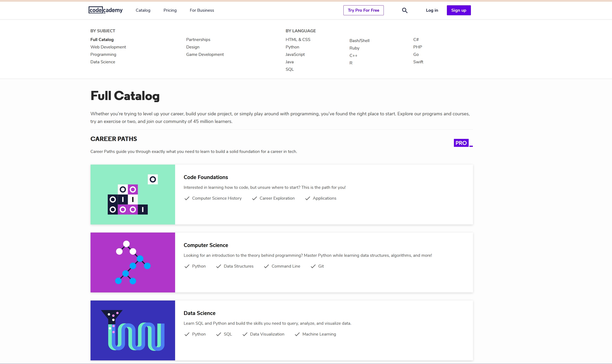
Task: Click the Full Catalog page heading
Action: click(125, 96)
